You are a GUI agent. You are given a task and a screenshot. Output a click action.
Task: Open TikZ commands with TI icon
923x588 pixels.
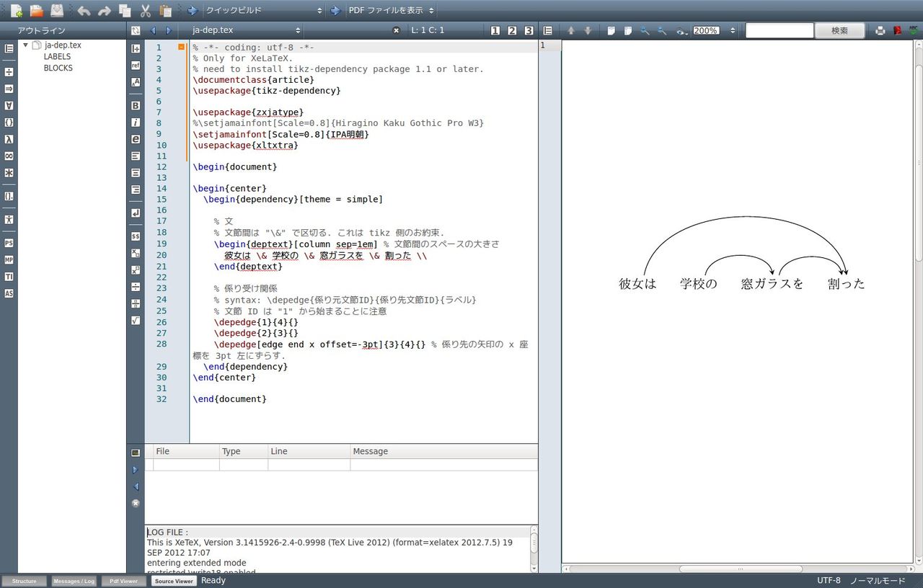click(x=9, y=276)
